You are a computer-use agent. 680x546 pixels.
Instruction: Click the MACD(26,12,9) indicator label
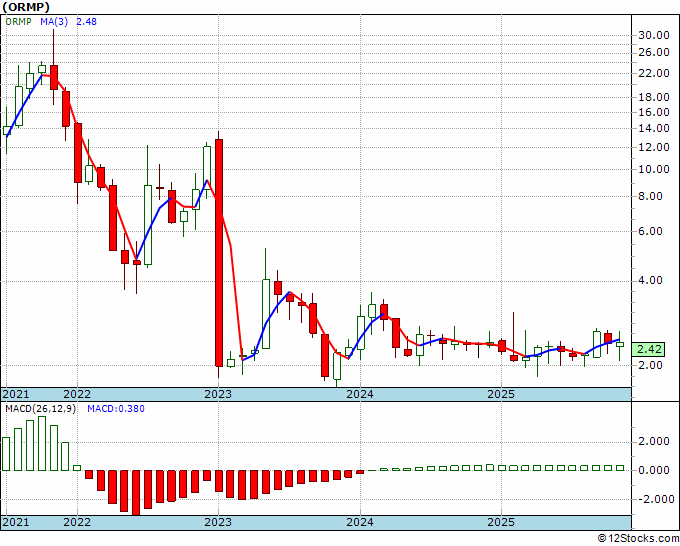coord(40,409)
